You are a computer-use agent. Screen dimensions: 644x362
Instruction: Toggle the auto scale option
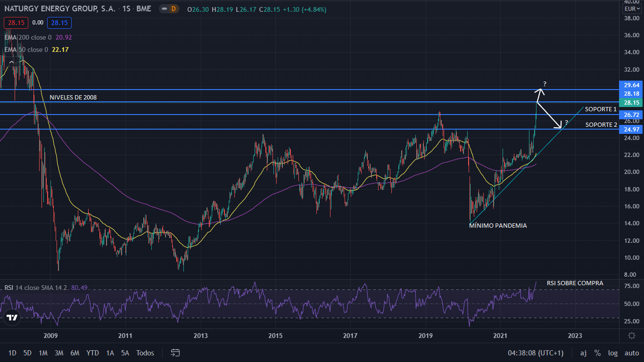click(x=632, y=353)
